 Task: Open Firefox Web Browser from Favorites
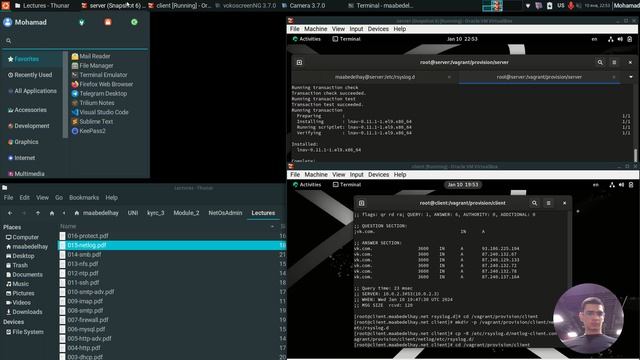point(102,84)
